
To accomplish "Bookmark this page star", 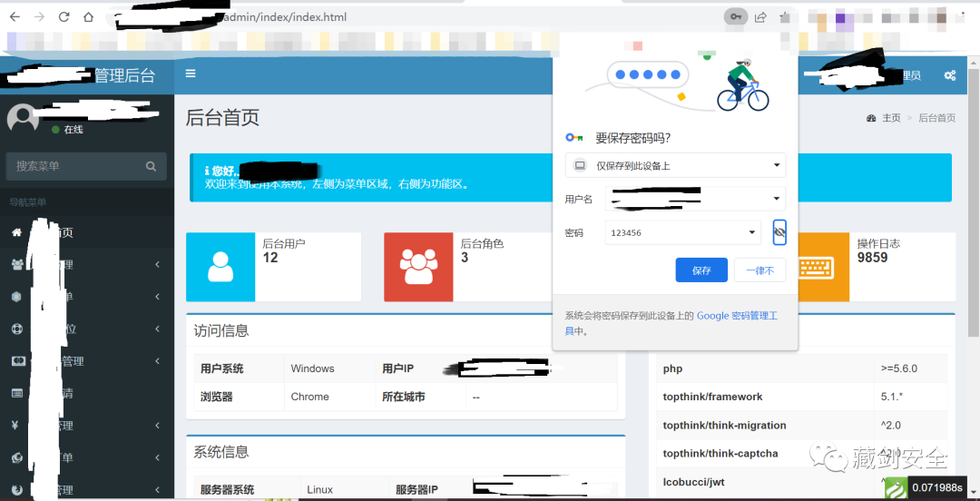I will [785, 17].
